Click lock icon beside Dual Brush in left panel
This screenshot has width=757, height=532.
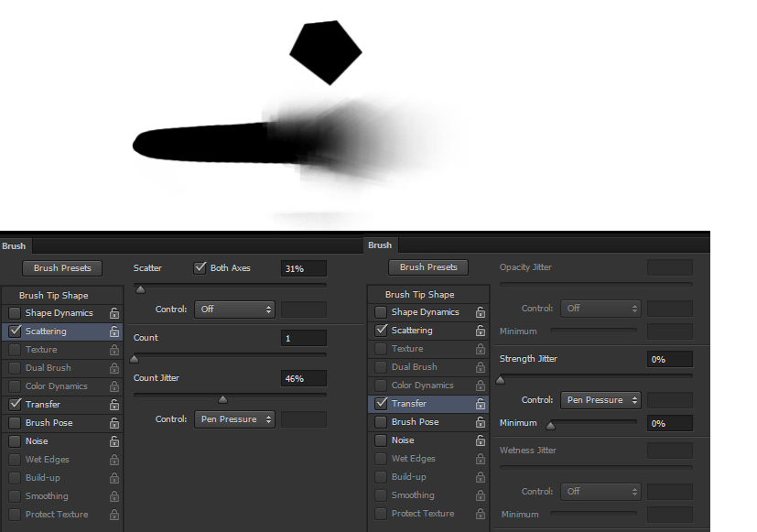pos(114,368)
